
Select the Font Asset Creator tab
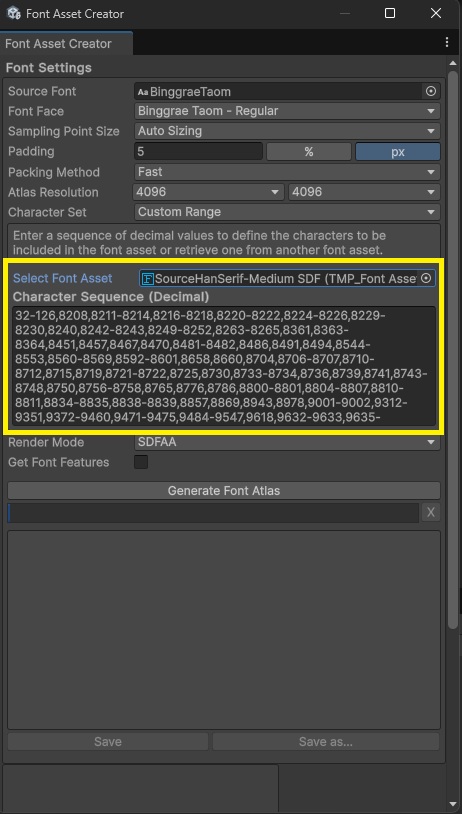pyautogui.click(x=58, y=44)
